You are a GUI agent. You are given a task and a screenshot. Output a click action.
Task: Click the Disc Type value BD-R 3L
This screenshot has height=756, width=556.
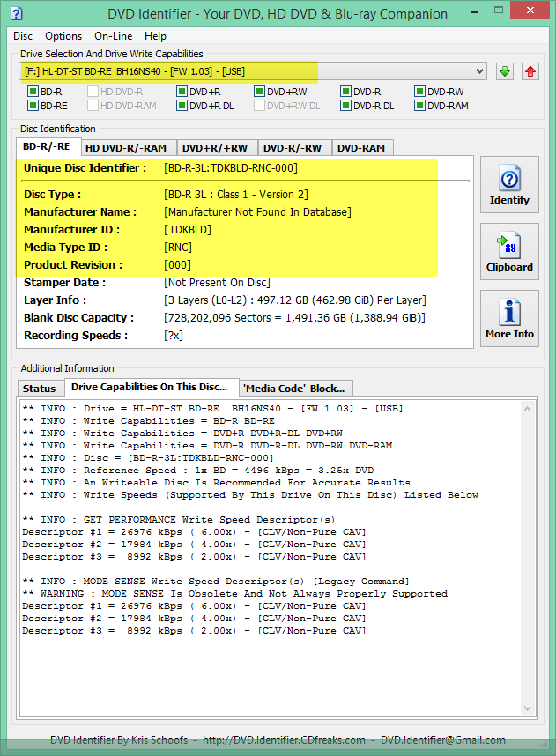coord(236,195)
